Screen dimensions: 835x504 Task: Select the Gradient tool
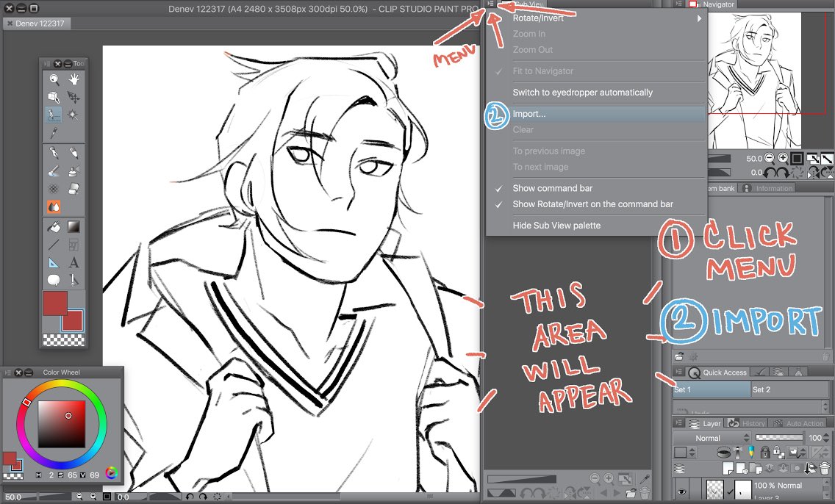[74, 227]
